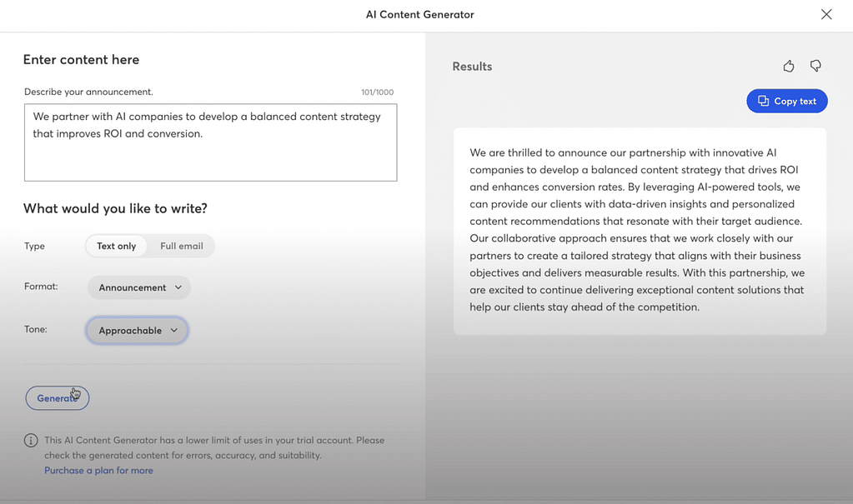Click the generated results text block
Viewport: 853px width, 504px height.
tap(640, 231)
